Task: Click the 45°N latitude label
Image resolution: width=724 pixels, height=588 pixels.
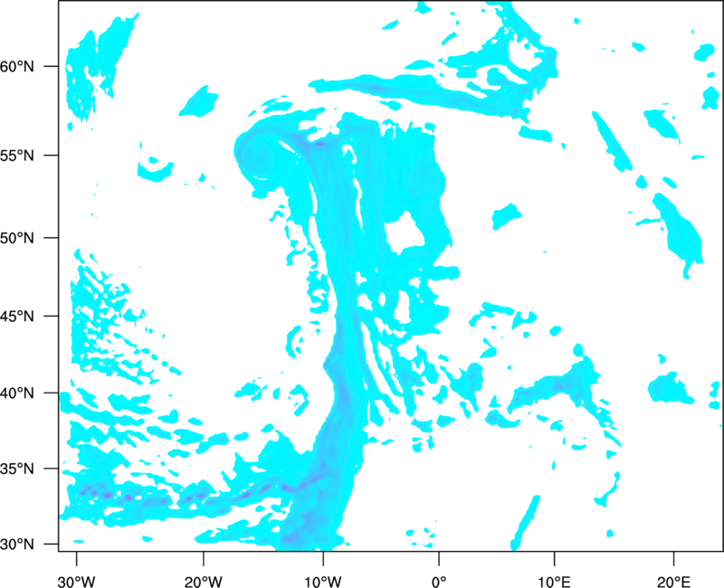Action: [x=17, y=316]
